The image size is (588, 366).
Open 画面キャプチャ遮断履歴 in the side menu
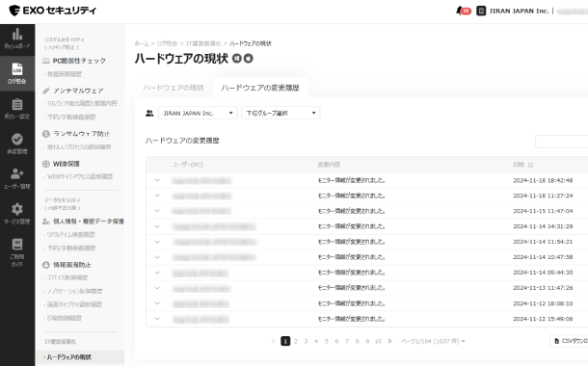point(74,304)
